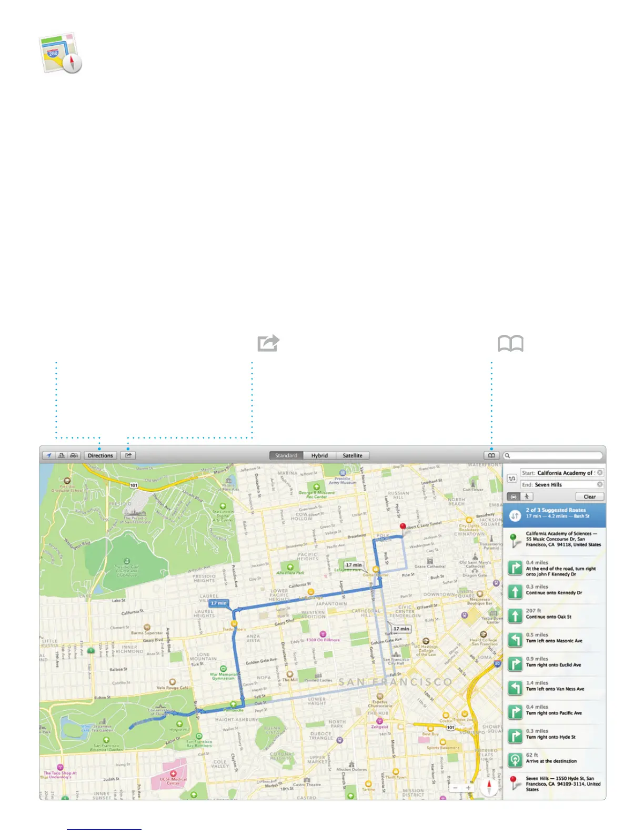The height and width of the screenshot is (834, 644).
Task: Select the '17 min' route label near Laurel Heights
Action: 219,603
